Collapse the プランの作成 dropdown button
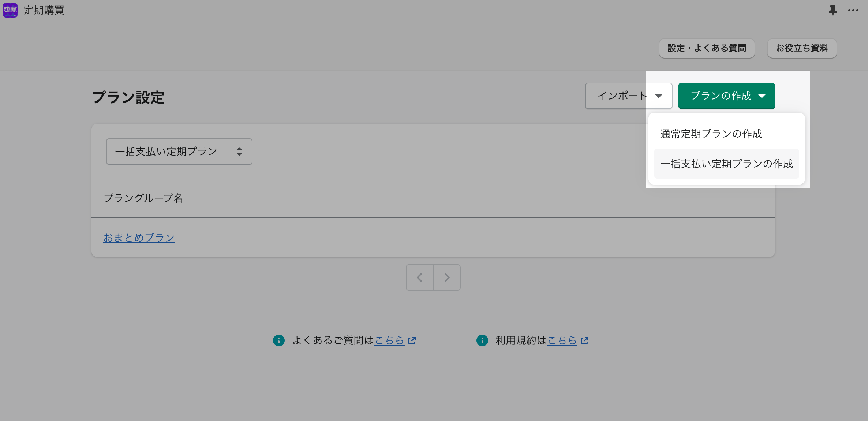 (726, 96)
